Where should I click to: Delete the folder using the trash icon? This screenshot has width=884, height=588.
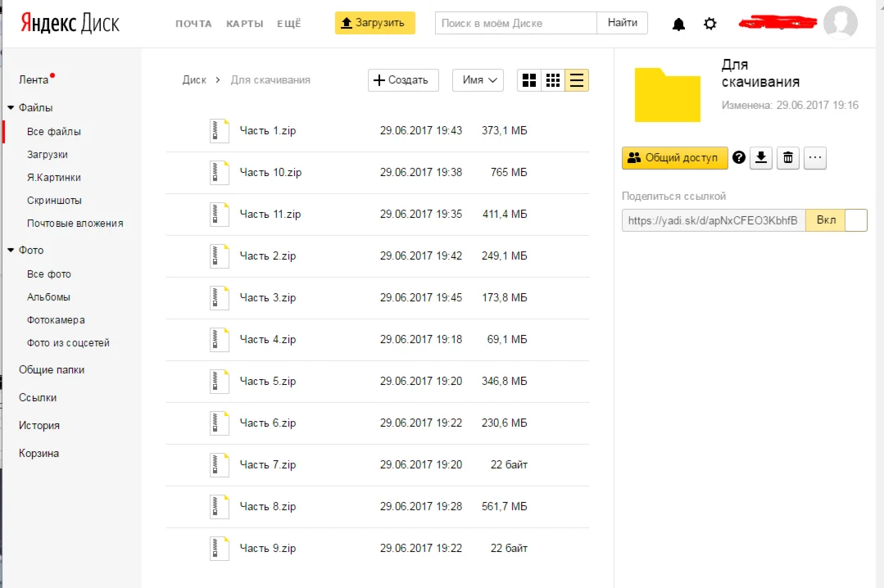[787, 158]
